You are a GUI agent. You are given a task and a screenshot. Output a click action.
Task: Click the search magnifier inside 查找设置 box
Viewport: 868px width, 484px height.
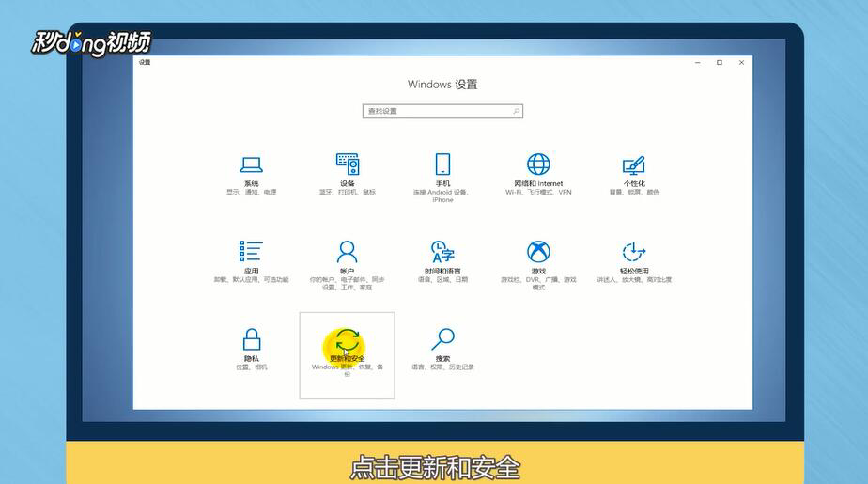pos(516,111)
